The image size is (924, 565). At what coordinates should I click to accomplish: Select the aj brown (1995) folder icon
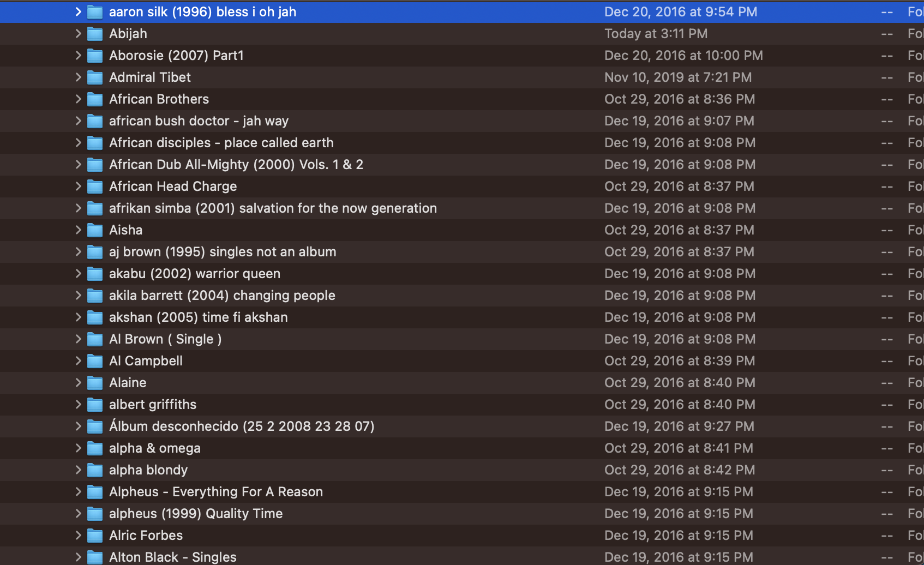(95, 252)
